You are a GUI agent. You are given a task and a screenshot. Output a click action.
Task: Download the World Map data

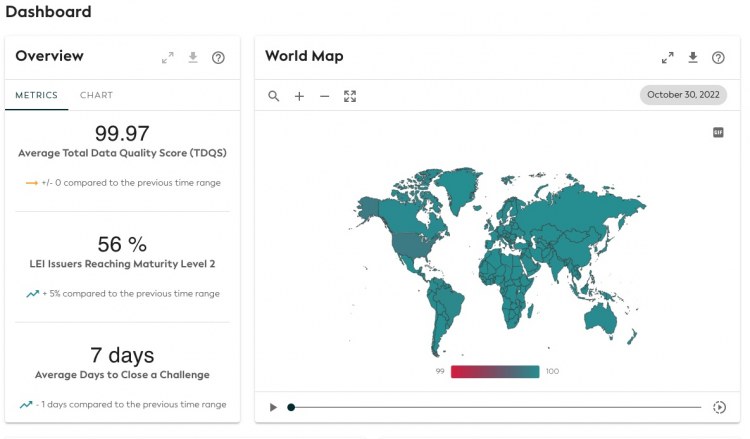click(x=693, y=58)
